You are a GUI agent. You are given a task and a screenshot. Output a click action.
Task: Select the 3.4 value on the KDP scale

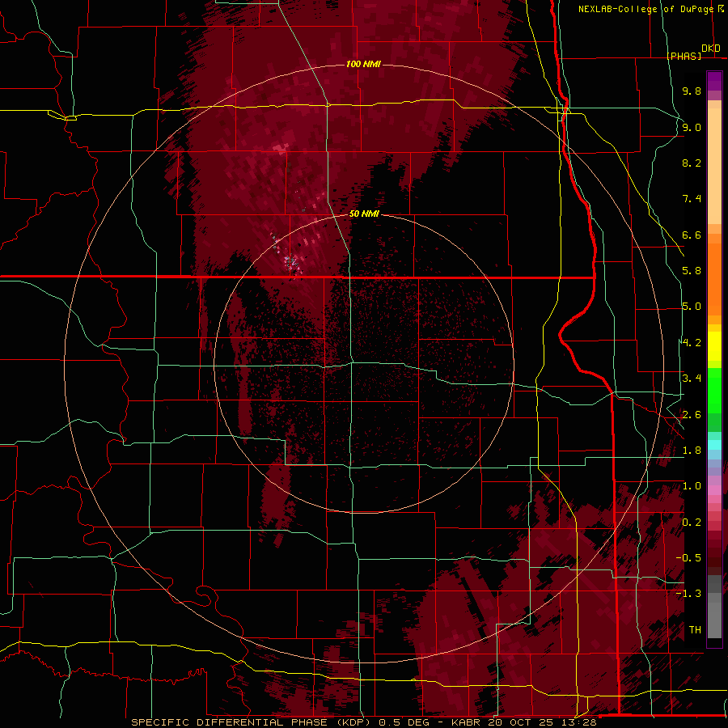[x=692, y=379]
